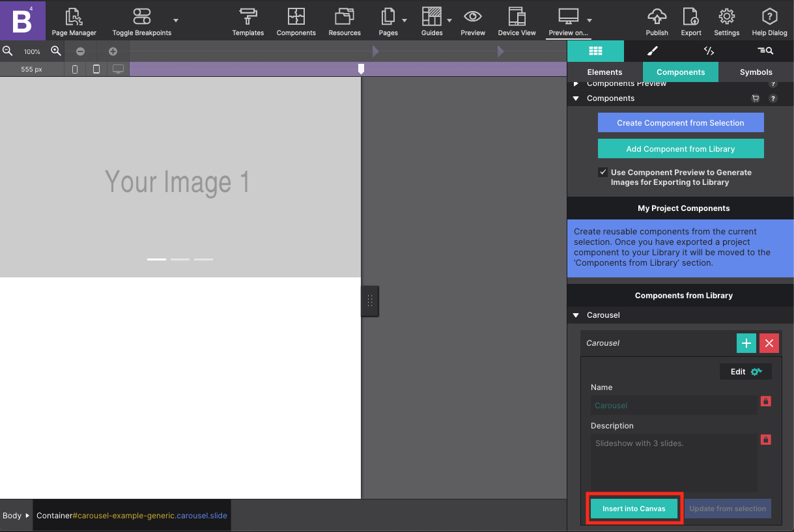794x532 pixels.
Task: Open the Export icon
Action: click(691, 17)
